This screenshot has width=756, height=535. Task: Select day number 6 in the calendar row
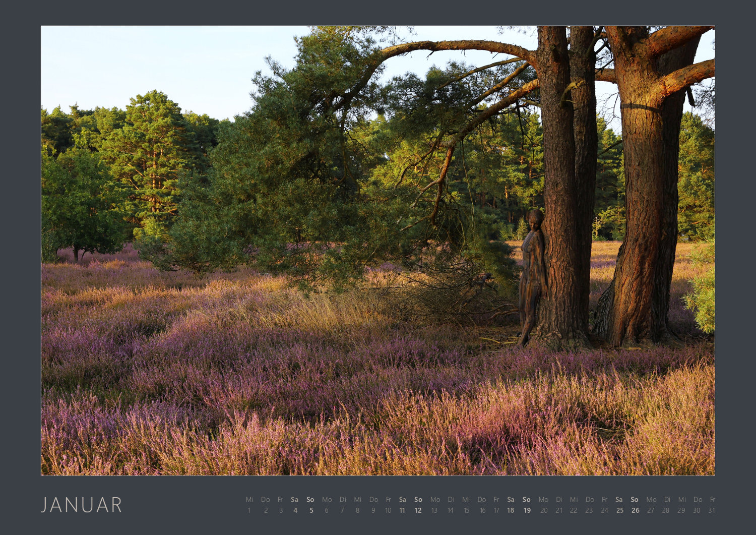[x=327, y=510]
